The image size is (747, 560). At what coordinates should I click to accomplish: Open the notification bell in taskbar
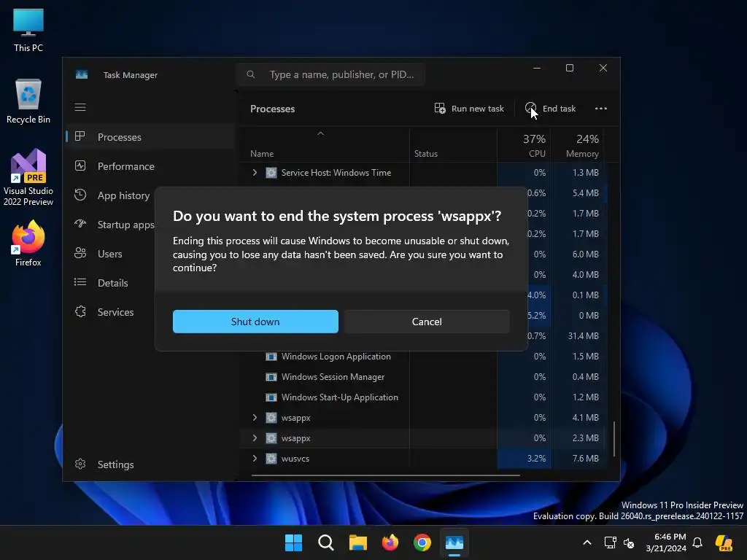(x=697, y=542)
